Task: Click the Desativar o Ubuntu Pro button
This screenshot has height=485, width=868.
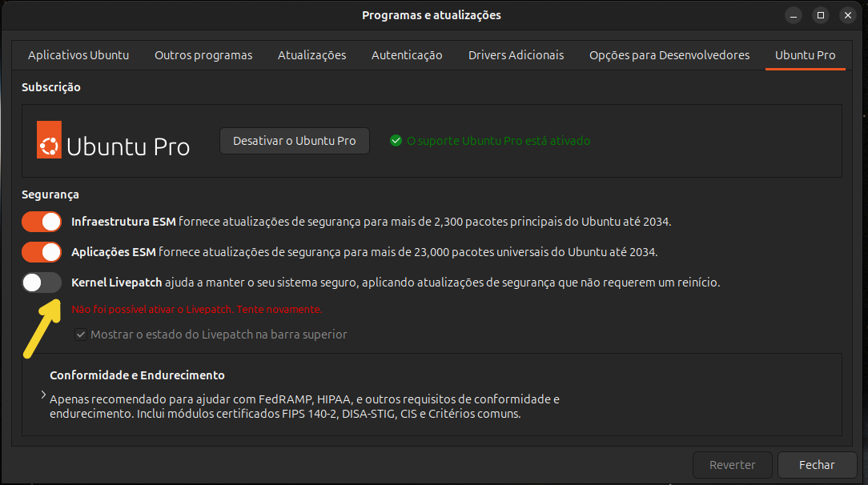Action: click(295, 141)
